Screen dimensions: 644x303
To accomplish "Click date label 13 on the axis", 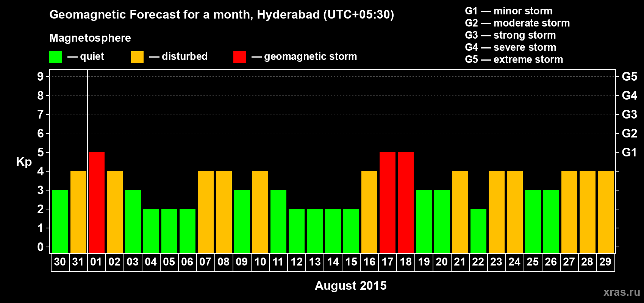I will tap(314, 262).
